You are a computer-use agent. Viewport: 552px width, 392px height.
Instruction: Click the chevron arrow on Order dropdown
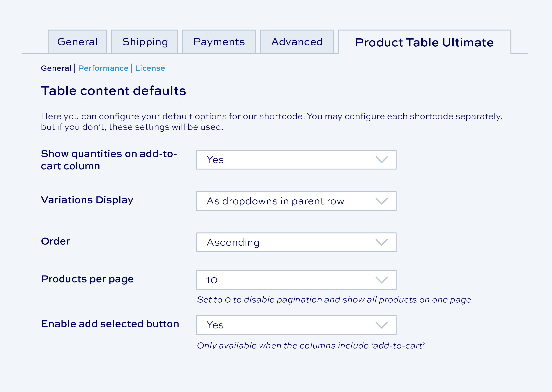[x=382, y=242]
